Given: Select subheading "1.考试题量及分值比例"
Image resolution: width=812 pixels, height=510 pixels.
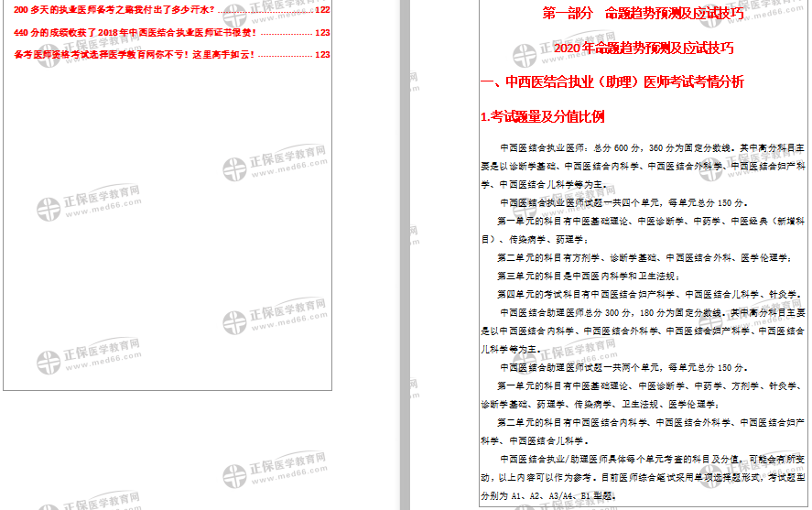Looking at the screenshot, I should [543, 116].
